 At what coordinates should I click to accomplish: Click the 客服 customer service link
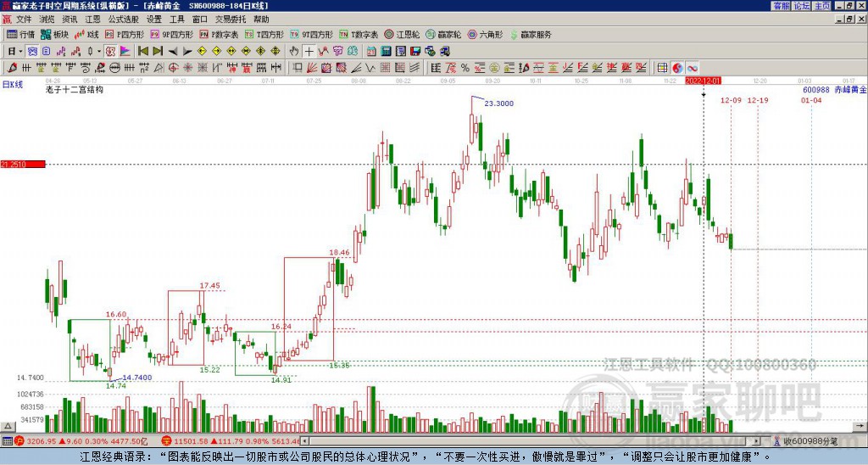781,6
